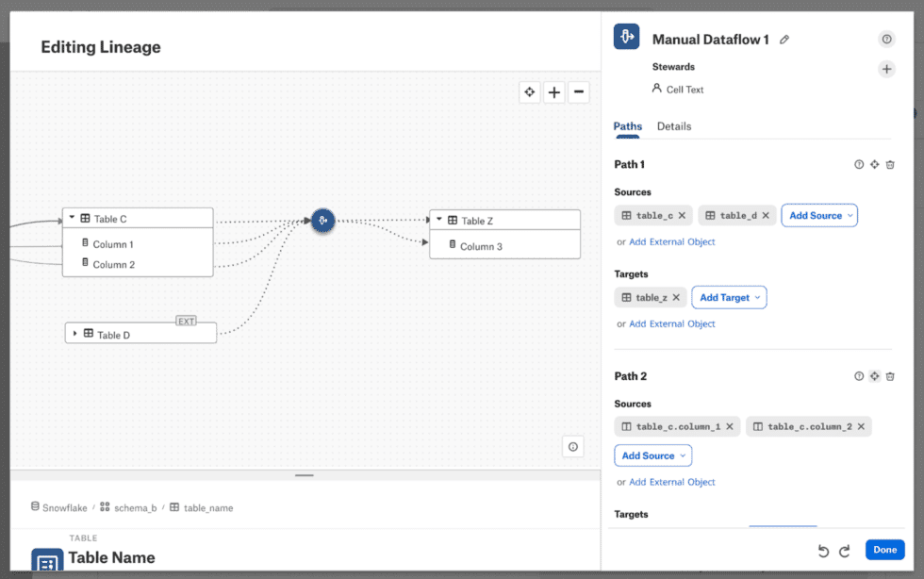Add a steward with the plus icon
Viewport: 924px width, 579px height.
(886, 68)
